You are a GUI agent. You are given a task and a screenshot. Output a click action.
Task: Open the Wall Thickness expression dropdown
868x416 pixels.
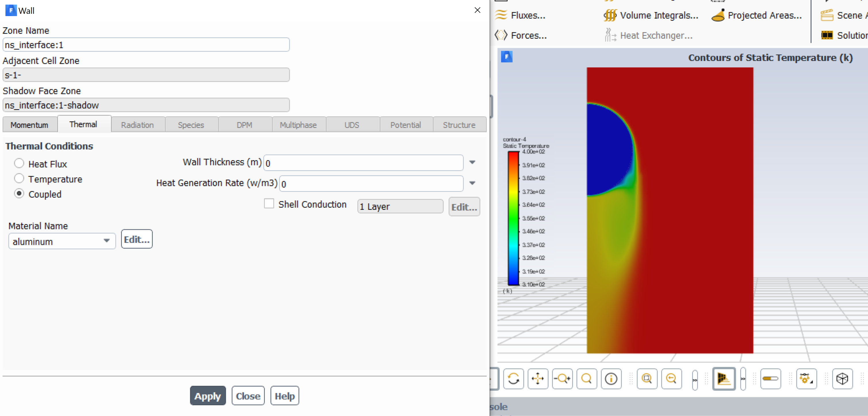[472, 162]
